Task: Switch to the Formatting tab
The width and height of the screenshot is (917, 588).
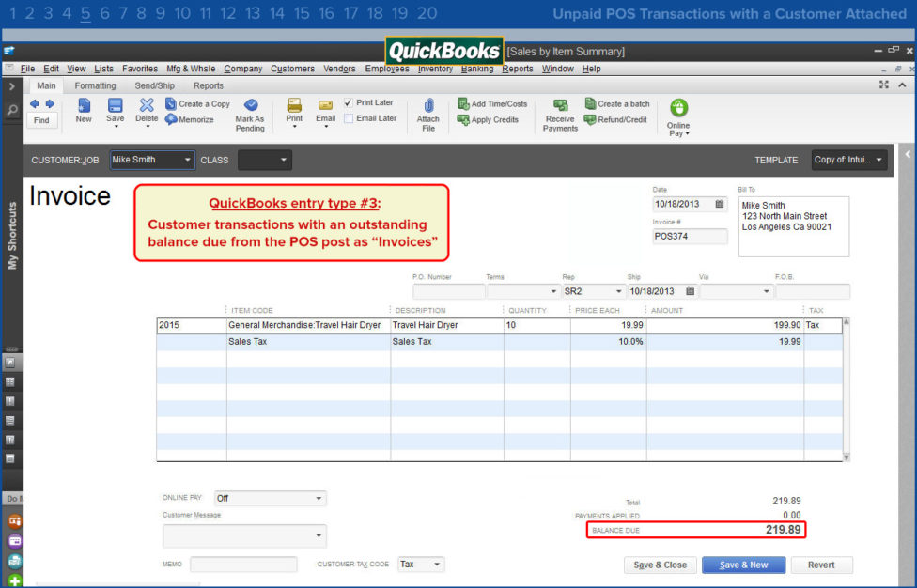Action: [95, 85]
